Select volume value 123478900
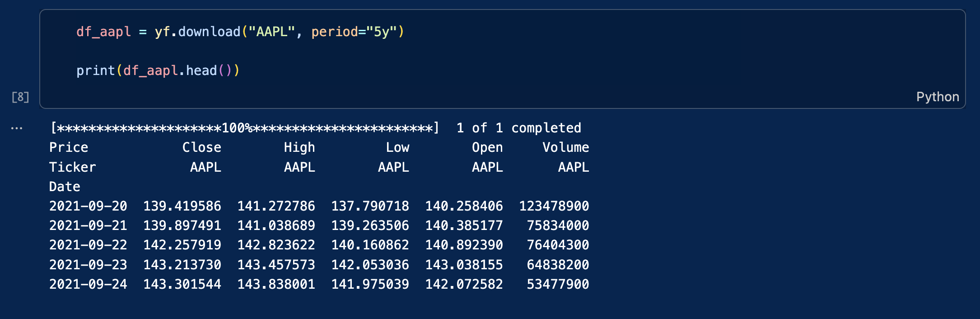Image resolution: width=980 pixels, height=319 pixels. 554,206
